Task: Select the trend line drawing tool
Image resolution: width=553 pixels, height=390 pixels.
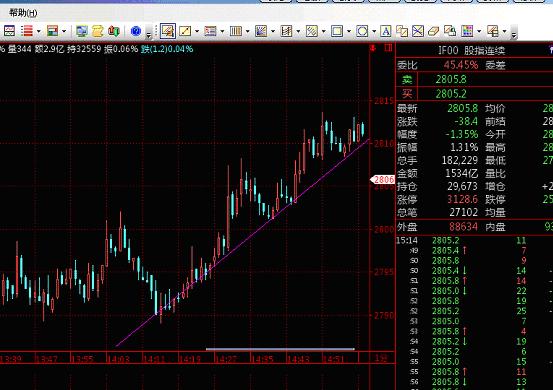Action: [185, 31]
